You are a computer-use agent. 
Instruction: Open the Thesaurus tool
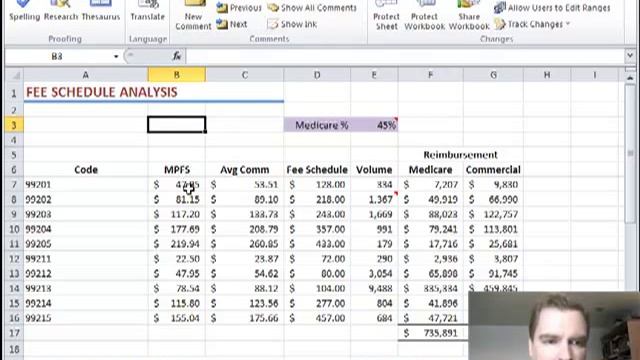click(x=100, y=11)
